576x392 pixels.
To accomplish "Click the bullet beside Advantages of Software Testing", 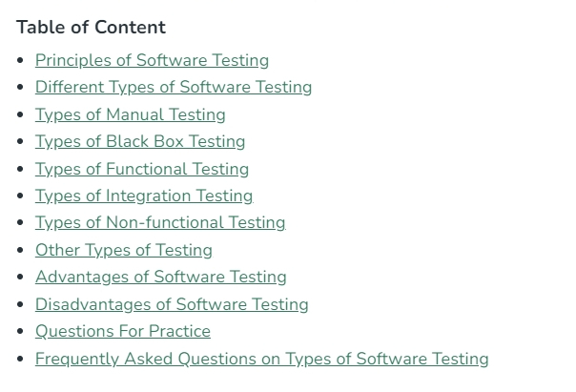I will (20, 277).
